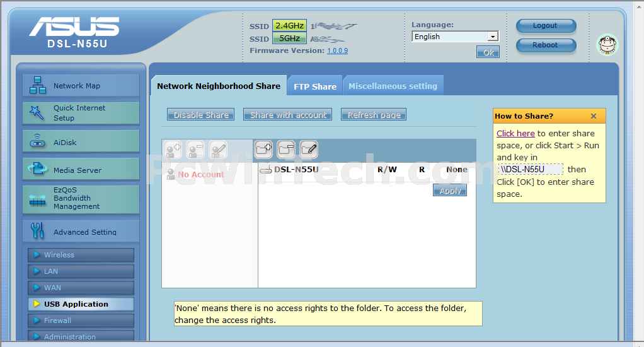The image size is (644, 347).
Task: Click the Apply button
Action: tap(450, 191)
